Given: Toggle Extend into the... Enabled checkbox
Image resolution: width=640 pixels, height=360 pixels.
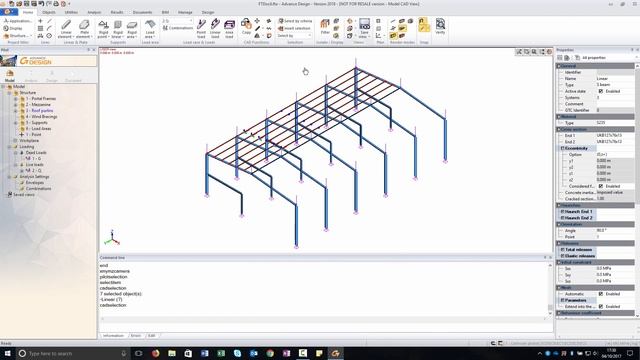Looking at the screenshot, I should (600, 307).
